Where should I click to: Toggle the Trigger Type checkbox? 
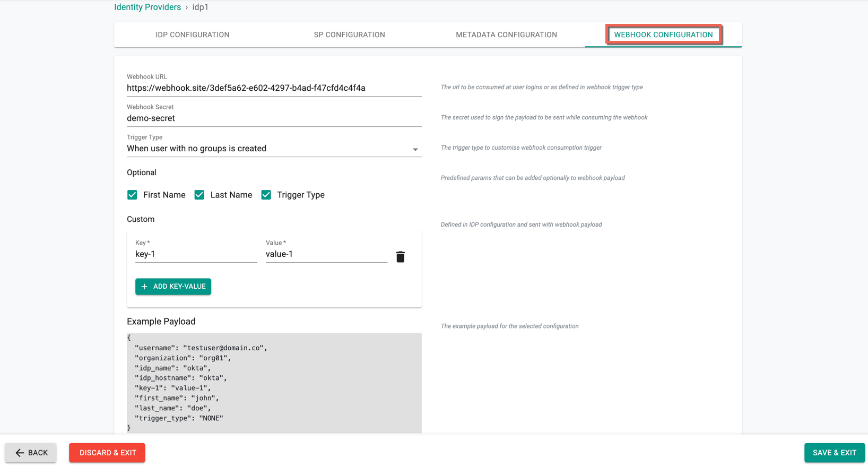266,195
